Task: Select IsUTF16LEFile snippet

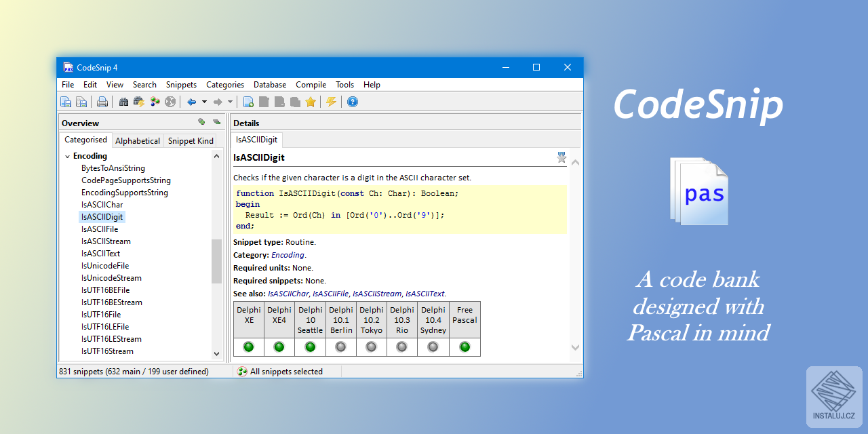Action: point(106,327)
